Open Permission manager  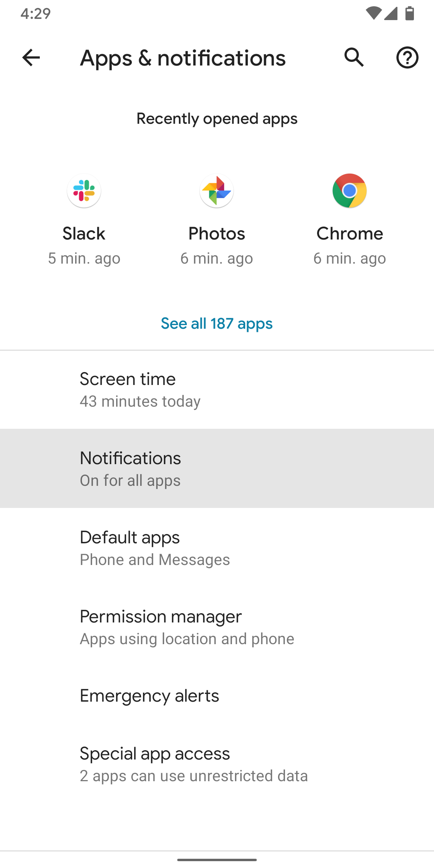click(217, 627)
